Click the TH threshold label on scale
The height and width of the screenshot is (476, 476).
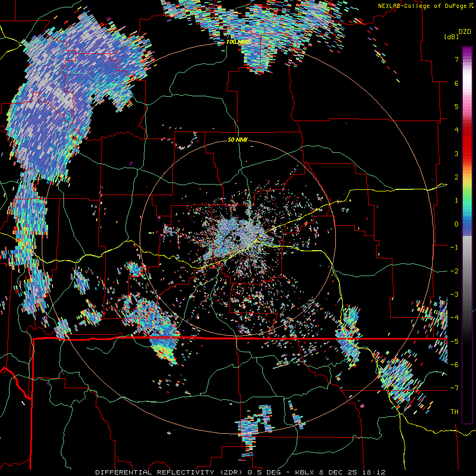[x=454, y=412]
